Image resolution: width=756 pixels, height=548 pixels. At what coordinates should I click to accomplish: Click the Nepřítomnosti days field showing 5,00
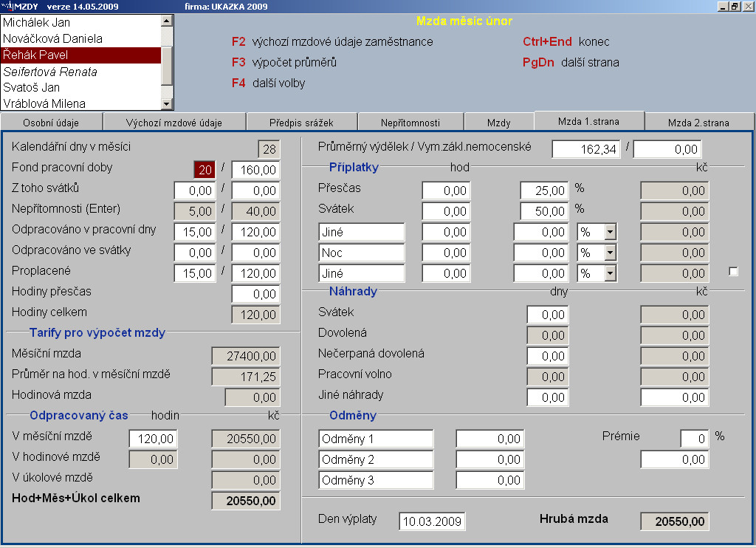tap(195, 211)
